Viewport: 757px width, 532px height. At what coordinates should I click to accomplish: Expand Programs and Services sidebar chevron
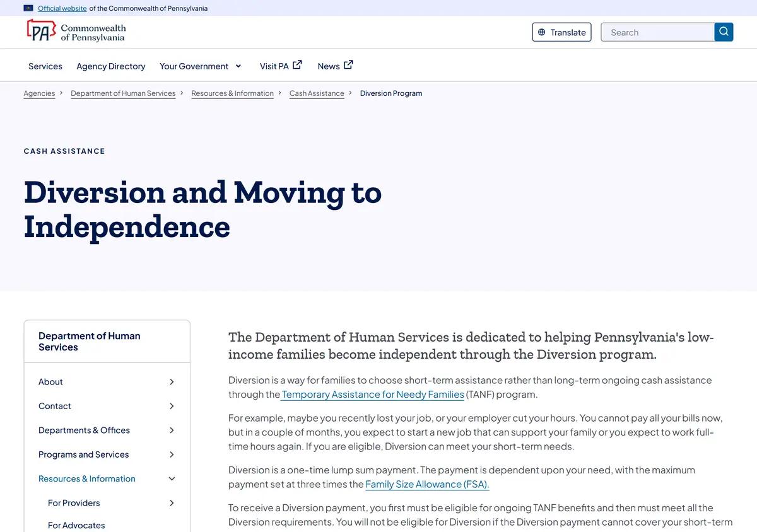172,454
